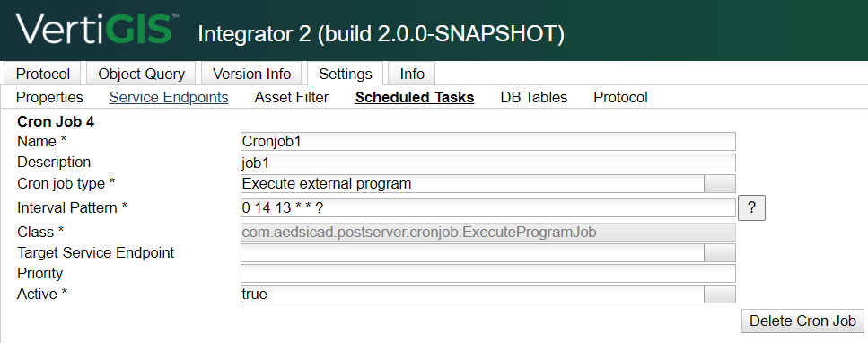Switch to the Object Query tab
Image resolution: width=868 pixels, height=343 pixels.
(141, 74)
